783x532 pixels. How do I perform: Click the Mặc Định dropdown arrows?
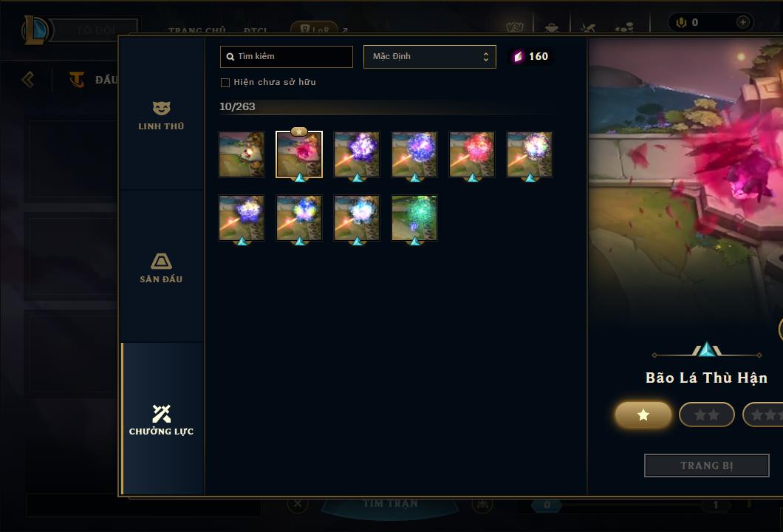click(485, 56)
